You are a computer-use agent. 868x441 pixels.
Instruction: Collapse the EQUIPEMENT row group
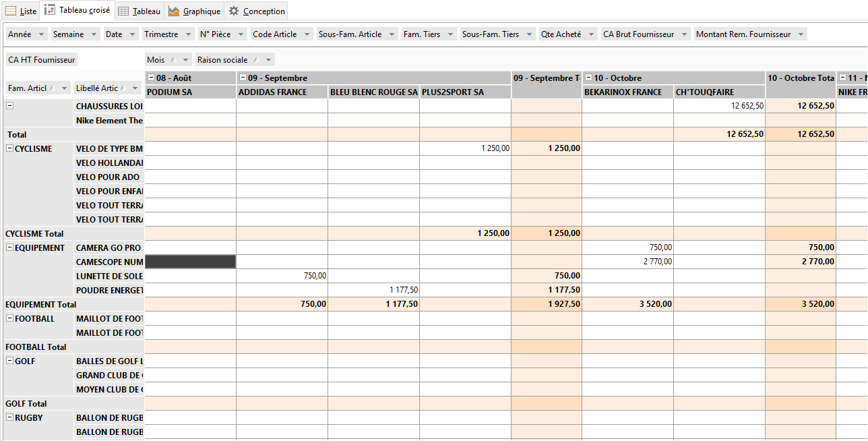(x=10, y=247)
